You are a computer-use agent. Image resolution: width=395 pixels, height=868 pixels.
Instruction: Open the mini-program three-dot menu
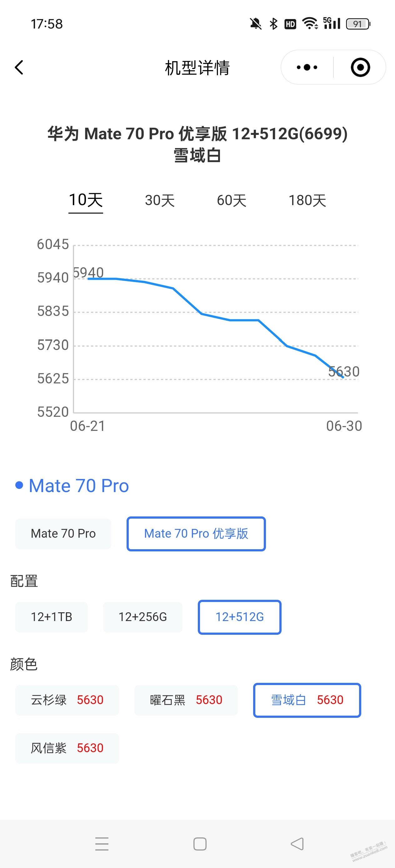click(307, 67)
